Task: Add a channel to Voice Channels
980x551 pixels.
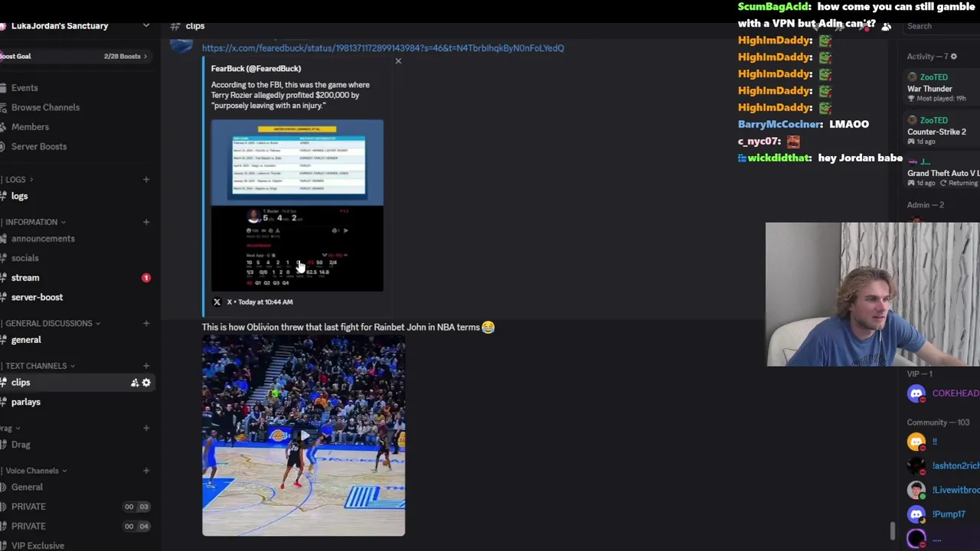Action: coord(145,471)
